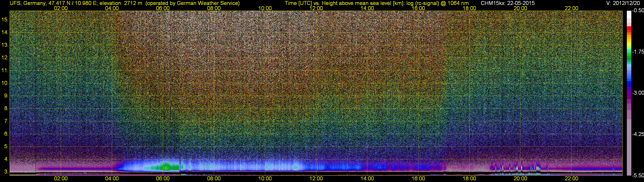Screen dimensions: 644x182
Task: Click the height axis label "4."
Action: 6,159
